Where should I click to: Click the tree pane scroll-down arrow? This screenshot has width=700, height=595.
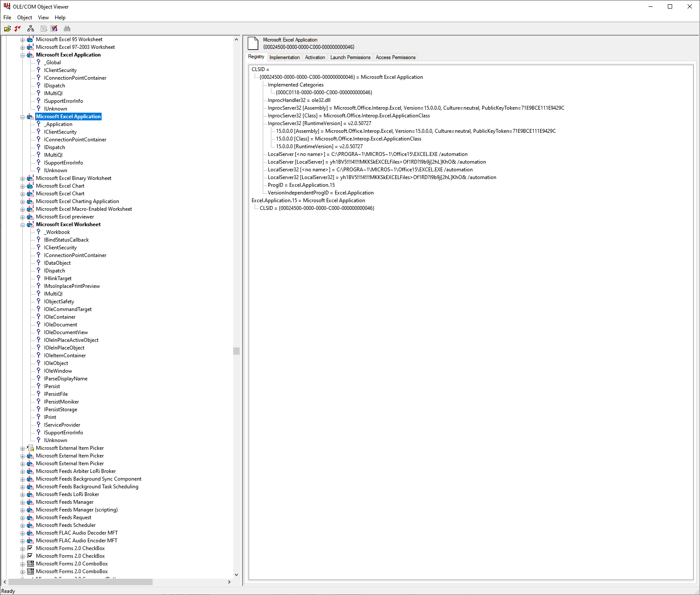coord(236,575)
